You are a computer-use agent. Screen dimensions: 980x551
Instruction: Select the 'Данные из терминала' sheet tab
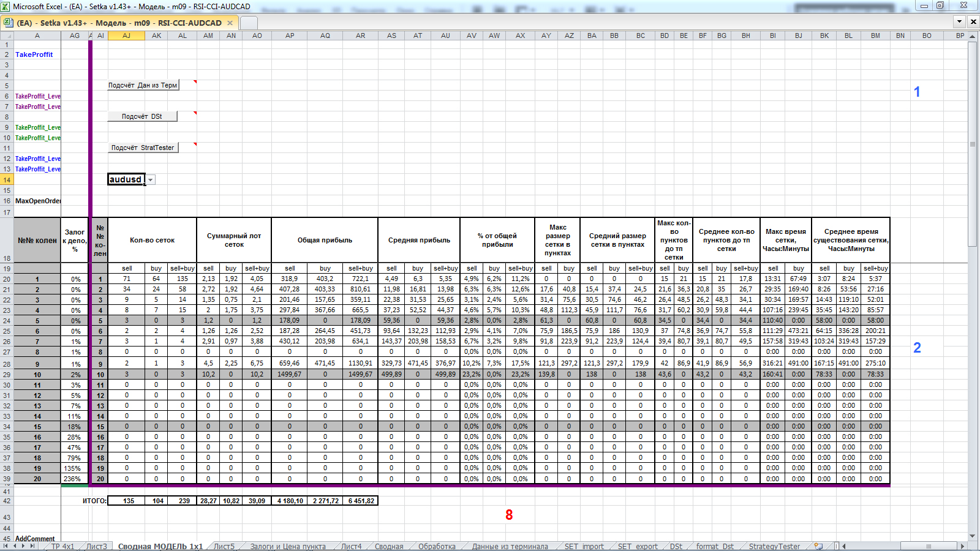pyautogui.click(x=510, y=546)
